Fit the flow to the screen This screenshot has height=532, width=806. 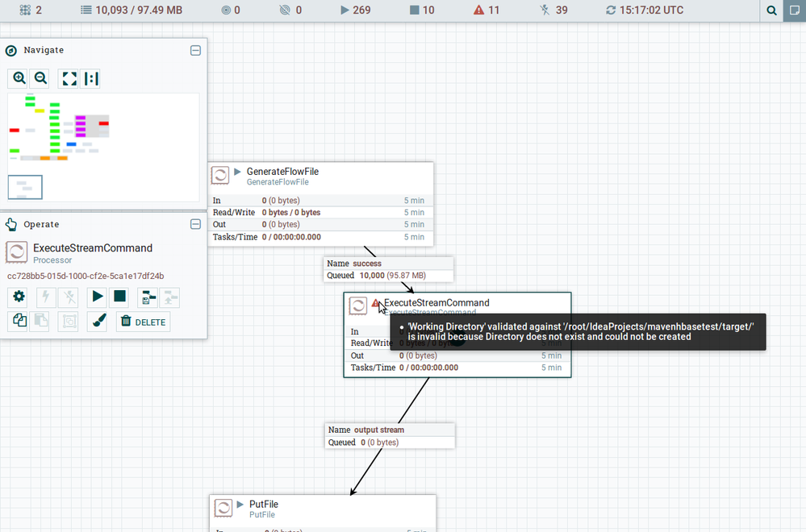[69, 78]
